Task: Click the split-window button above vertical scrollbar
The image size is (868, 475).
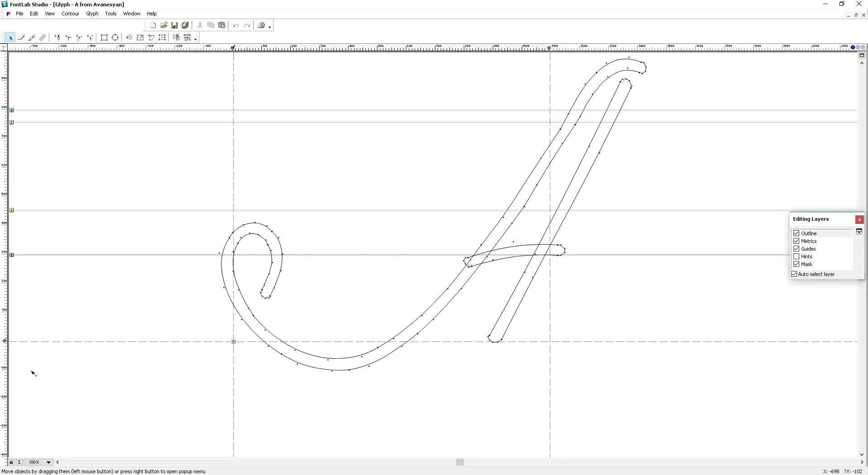Action: point(862,55)
